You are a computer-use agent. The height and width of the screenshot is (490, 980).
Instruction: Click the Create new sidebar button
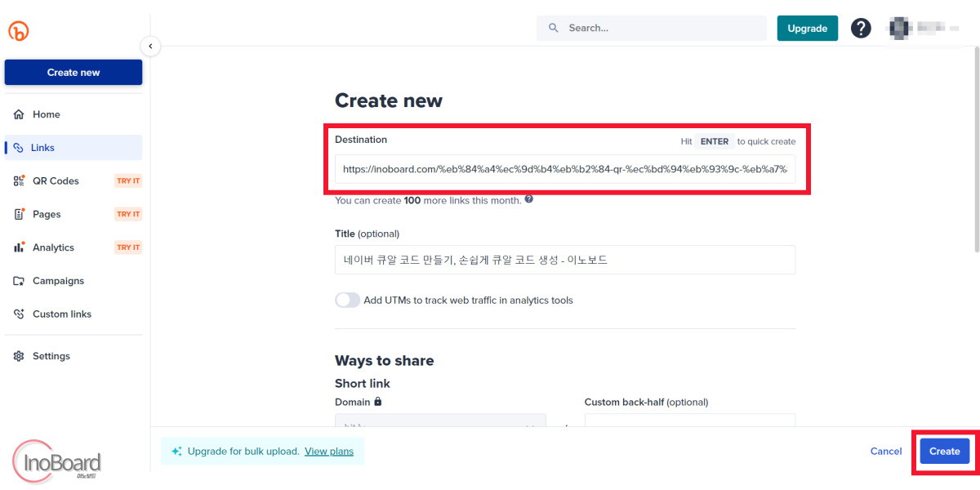(x=73, y=72)
